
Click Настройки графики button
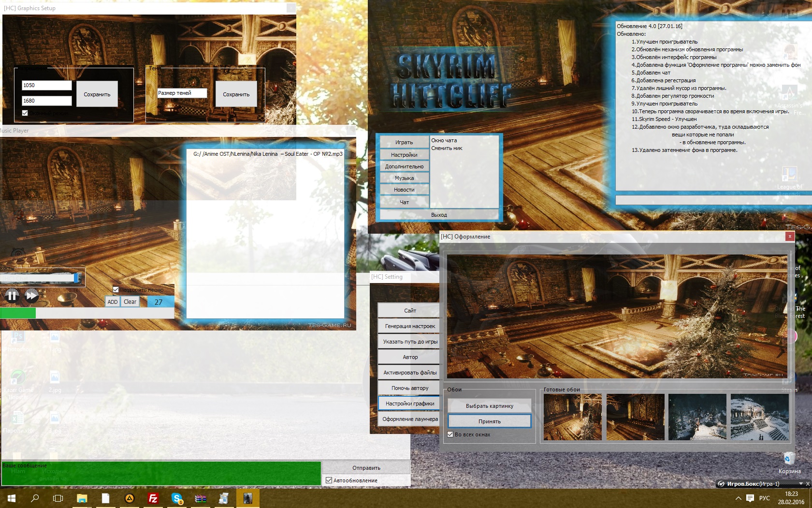pyautogui.click(x=410, y=403)
